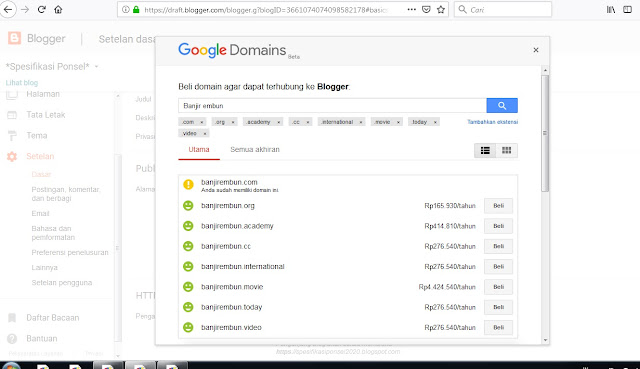Click the Windows Start button
The width and height of the screenshot is (640, 369).
click(11, 365)
